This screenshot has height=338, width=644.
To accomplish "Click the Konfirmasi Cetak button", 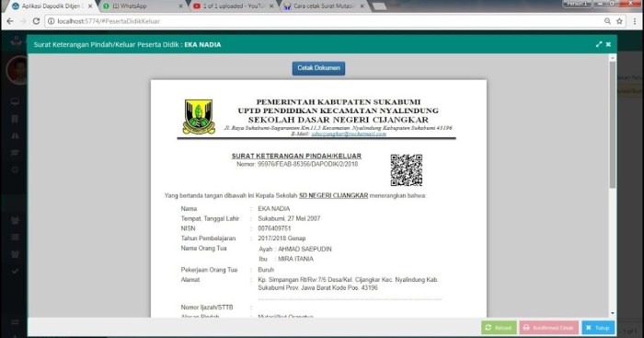I will point(548,328).
